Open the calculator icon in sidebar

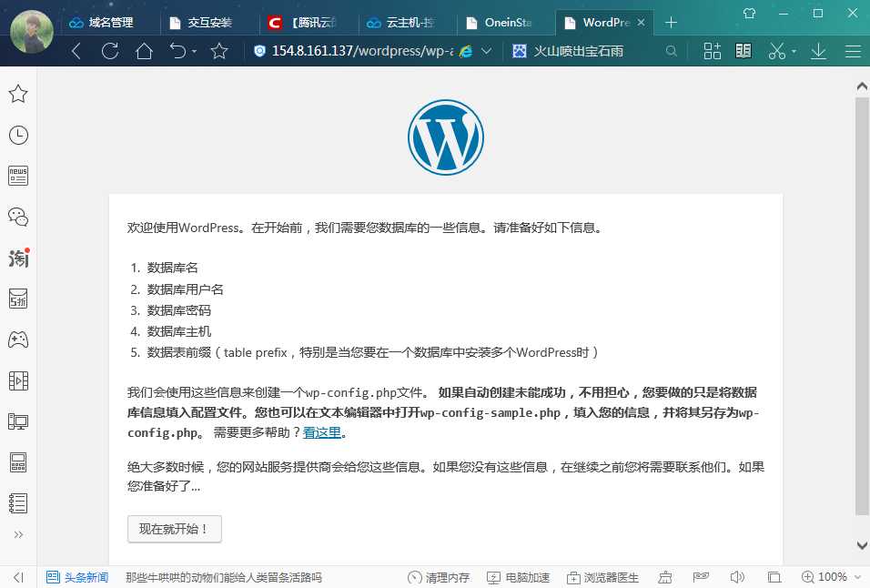point(18,462)
